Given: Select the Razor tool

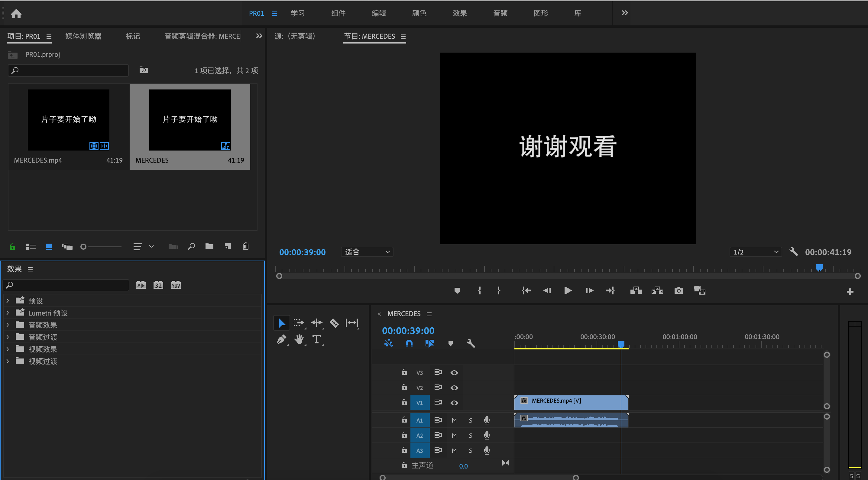Looking at the screenshot, I should coord(334,323).
